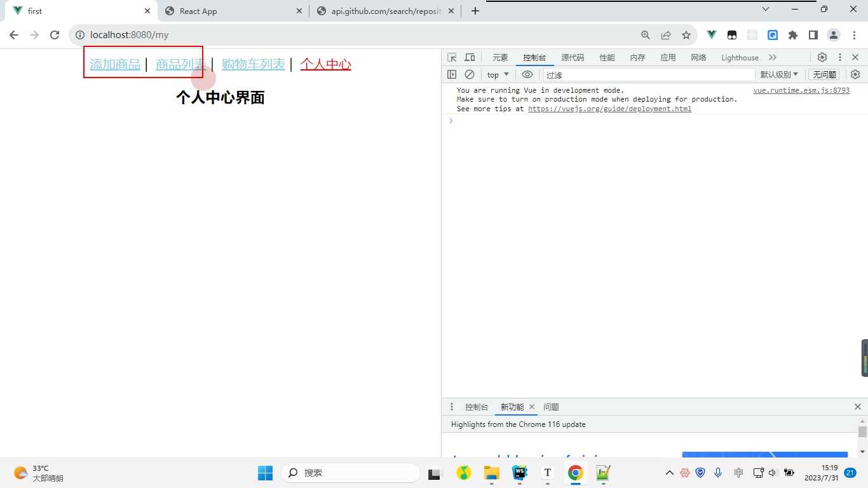Image resolution: width=868 pixels, height=488 pixels.
Task: Click the console 过滤 filter field
Action: [x=648, y=74]
